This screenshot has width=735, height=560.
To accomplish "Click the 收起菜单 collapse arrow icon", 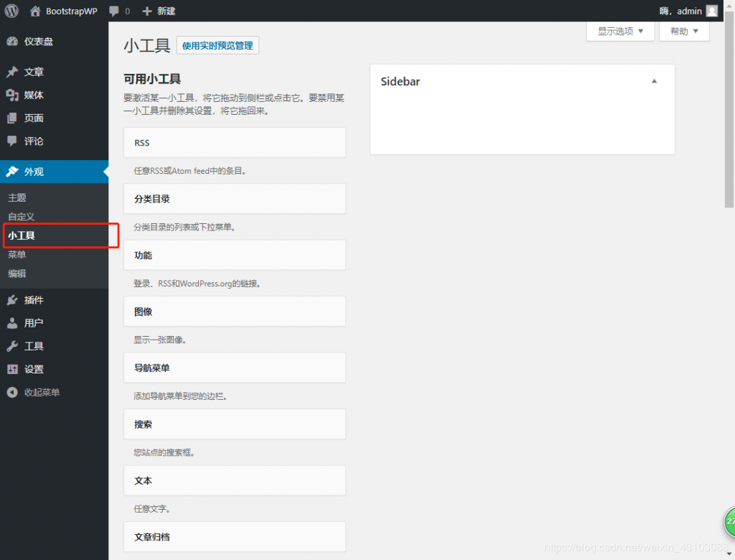I will tap(12, 392).
